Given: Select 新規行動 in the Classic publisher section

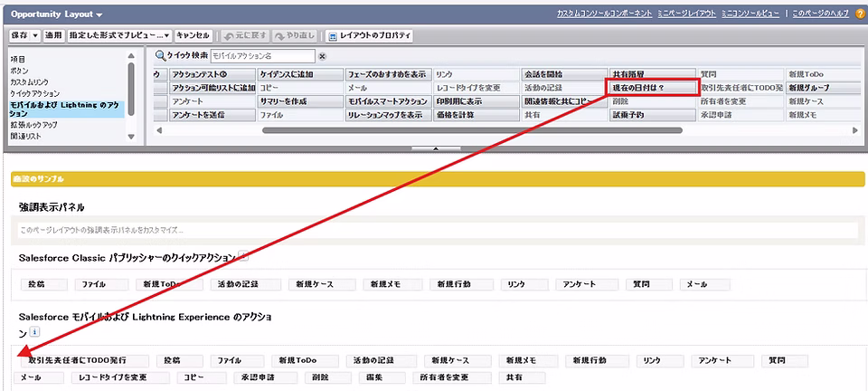Looking at the screenshot, I should click(x=461, y=284).
